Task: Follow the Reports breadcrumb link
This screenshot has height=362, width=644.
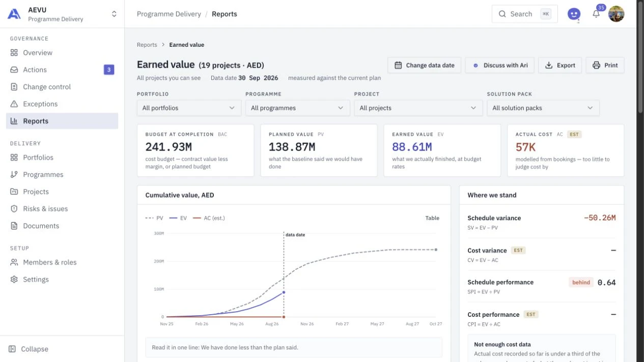Action: (147, 45)
